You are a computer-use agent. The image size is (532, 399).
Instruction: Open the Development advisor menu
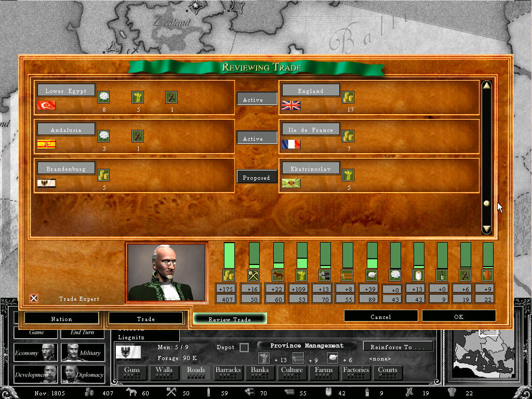[x=36, y=374]
